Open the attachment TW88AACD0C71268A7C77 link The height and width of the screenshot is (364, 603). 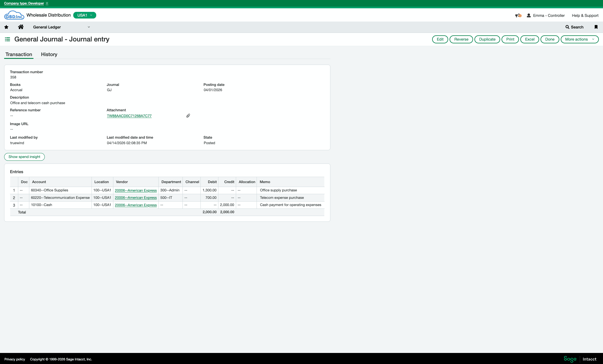(129, 116)
